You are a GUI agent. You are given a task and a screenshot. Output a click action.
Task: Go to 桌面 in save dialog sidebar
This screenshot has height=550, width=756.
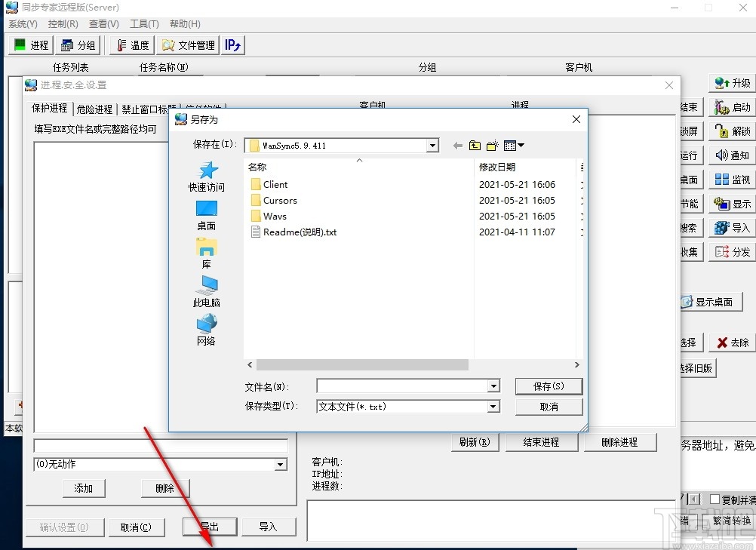coord(207,216)
